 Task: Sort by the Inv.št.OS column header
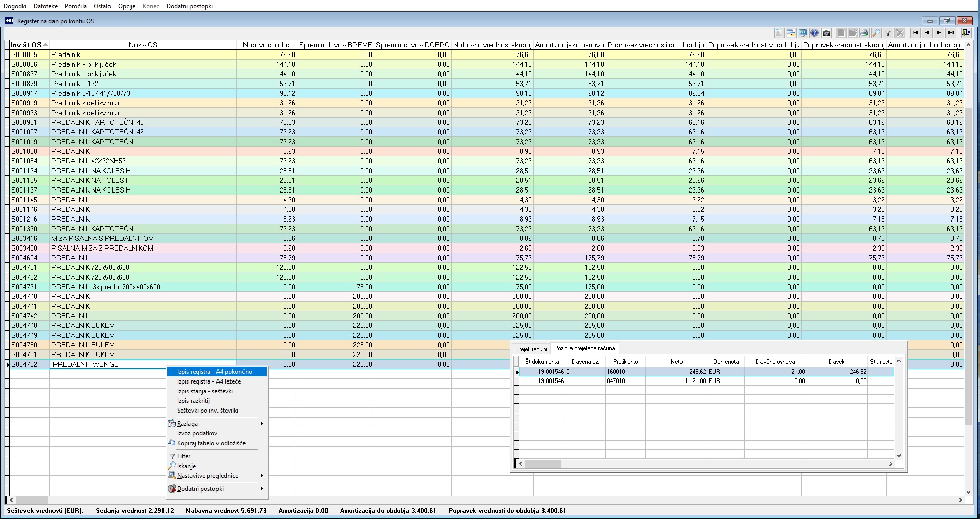click(x=29, y=45)
